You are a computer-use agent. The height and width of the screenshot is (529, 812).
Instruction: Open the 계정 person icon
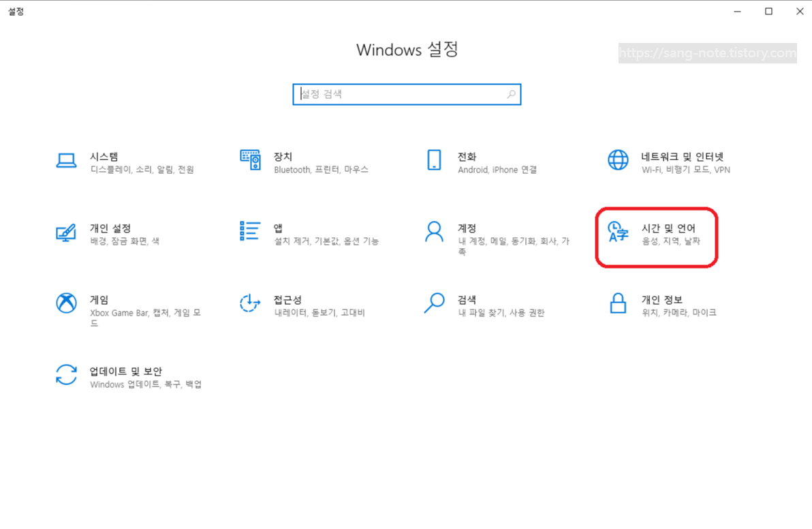click(x=434, y=232)
